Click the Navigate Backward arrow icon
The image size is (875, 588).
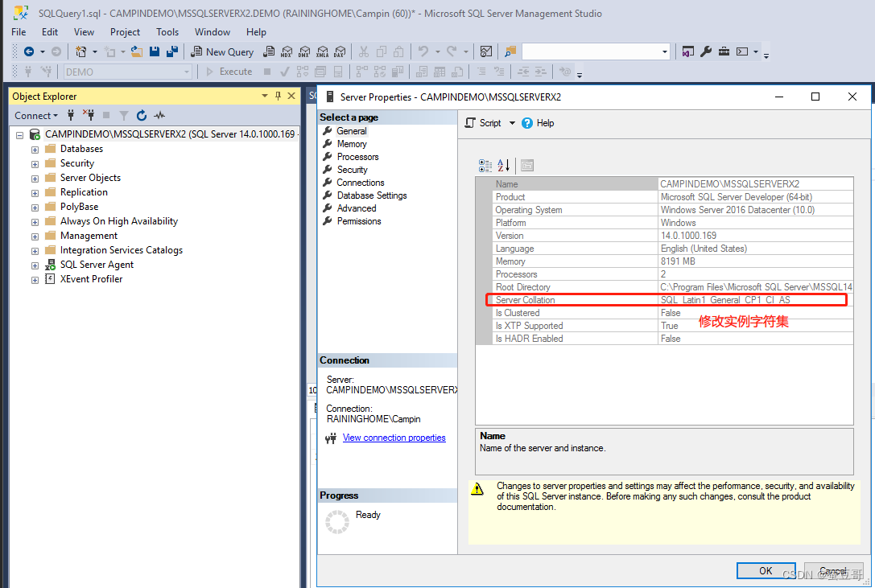(x=29, y=51)
